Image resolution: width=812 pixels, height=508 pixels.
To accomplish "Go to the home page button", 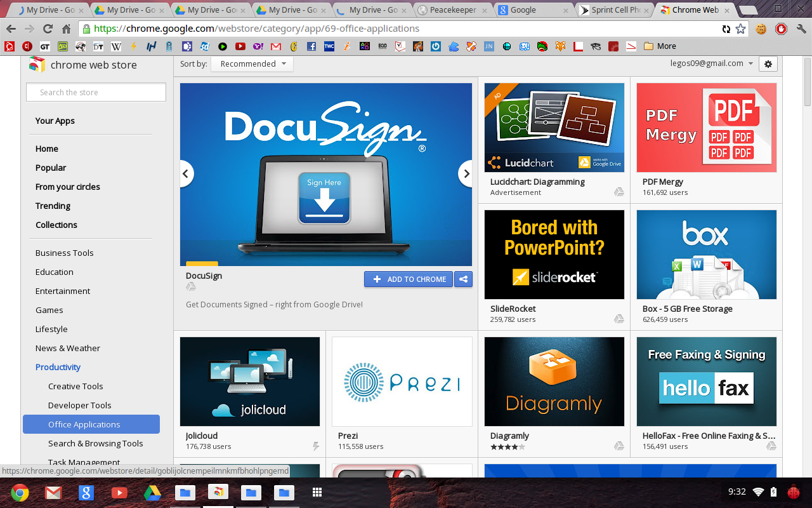I will click(x=66, y=29).
